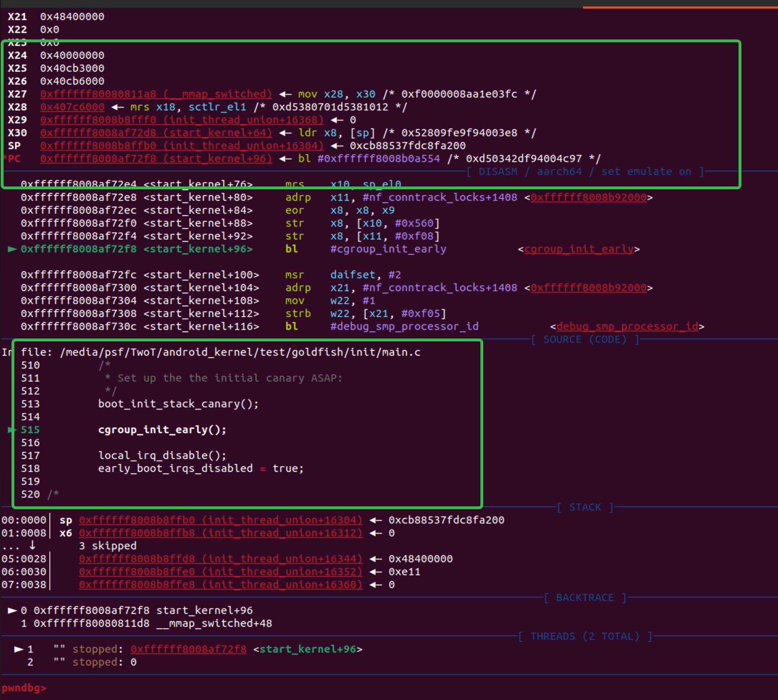Click the strb instruction at start_kernel+112
Screen dimensions: 778x700
tap(298, 314)
